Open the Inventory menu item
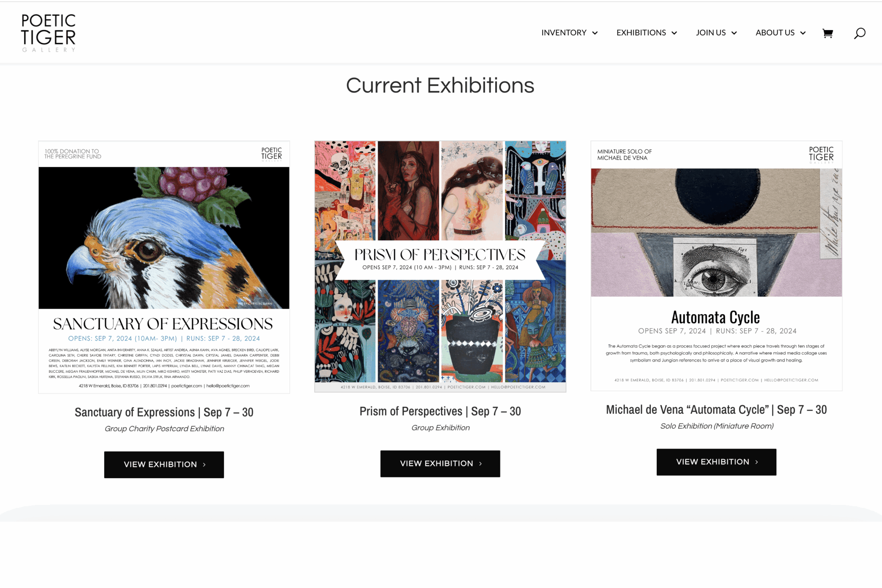Screen dimensions: 882x588 pos(564,33)
